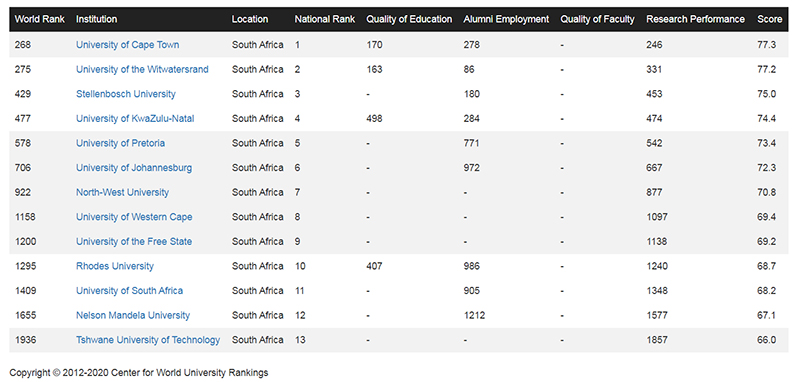Visit the Rhodes University page
Screen dimensions: 800x382
[x=115, y=266]
